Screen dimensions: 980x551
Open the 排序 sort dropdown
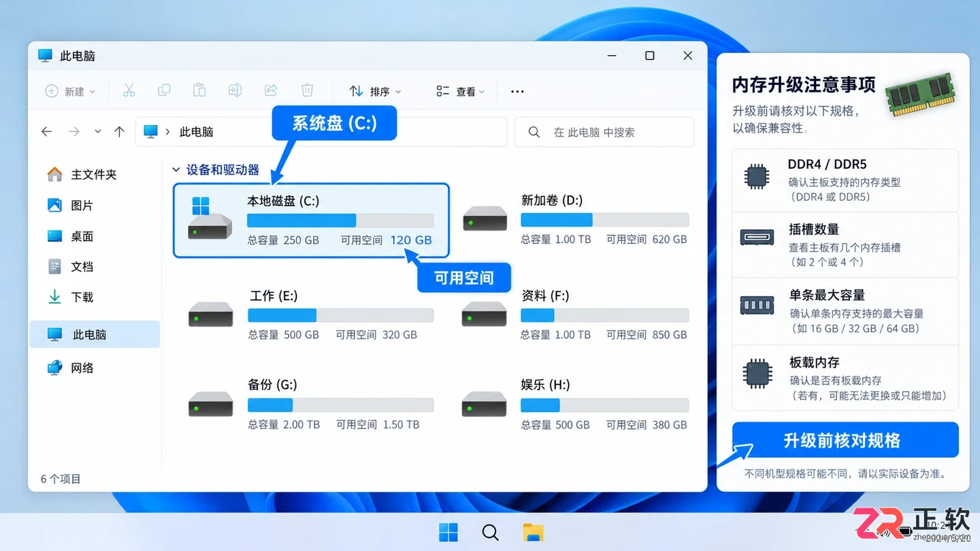pyautogui.click(x=375, y=91)
